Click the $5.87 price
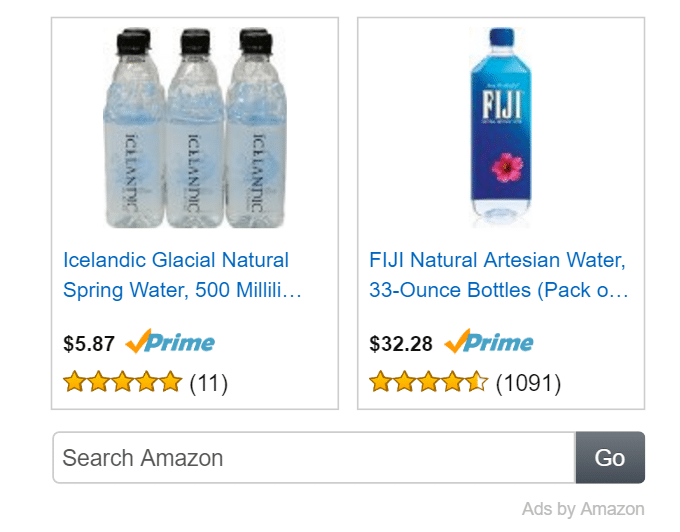Image resolution: width=680 pixels, height=532 pixels. 89,344
